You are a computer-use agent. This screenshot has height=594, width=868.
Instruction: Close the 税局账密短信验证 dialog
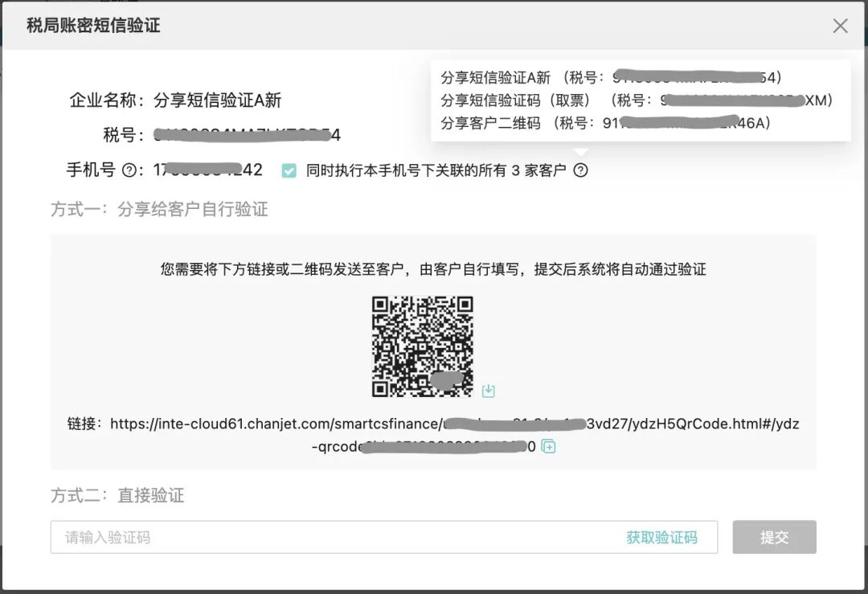[840, 26]
